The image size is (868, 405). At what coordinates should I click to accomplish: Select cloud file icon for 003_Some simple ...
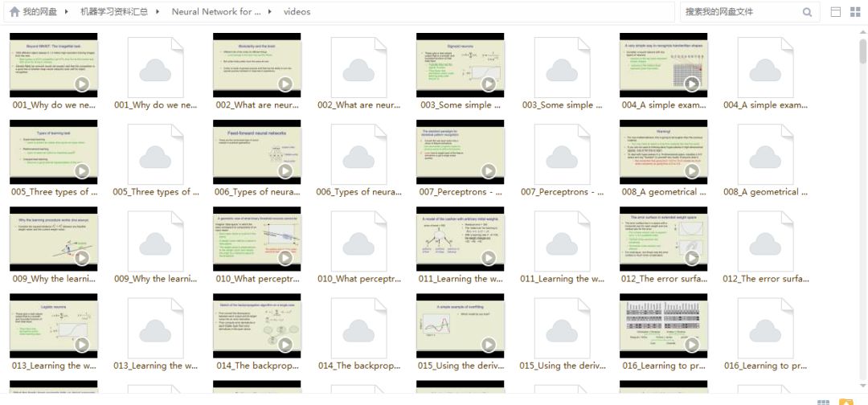562,67
